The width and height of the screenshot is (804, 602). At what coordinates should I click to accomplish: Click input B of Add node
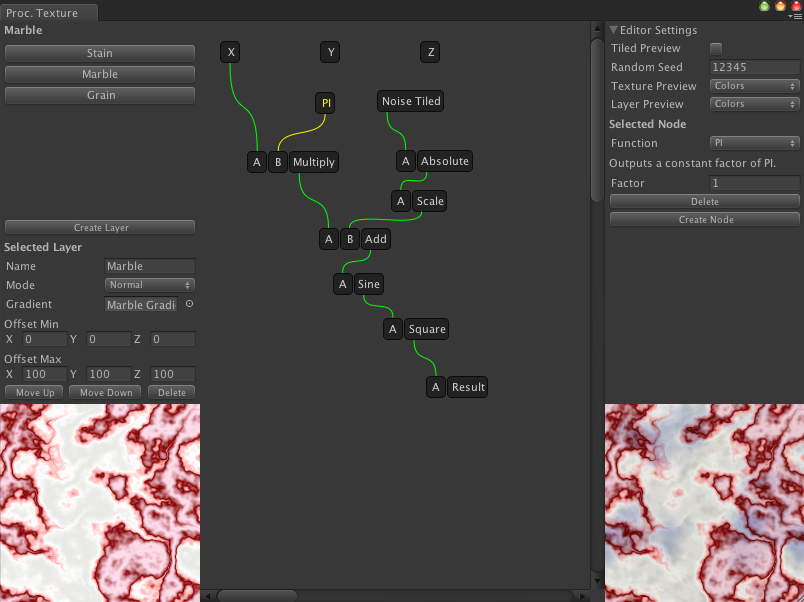tap(350, 239)
